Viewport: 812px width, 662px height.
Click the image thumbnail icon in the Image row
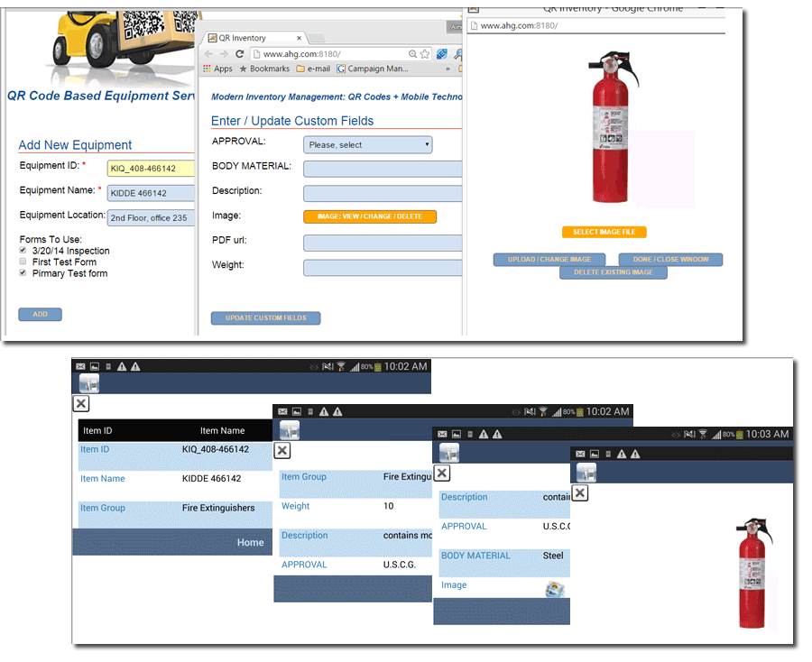[x=557, y=587]
